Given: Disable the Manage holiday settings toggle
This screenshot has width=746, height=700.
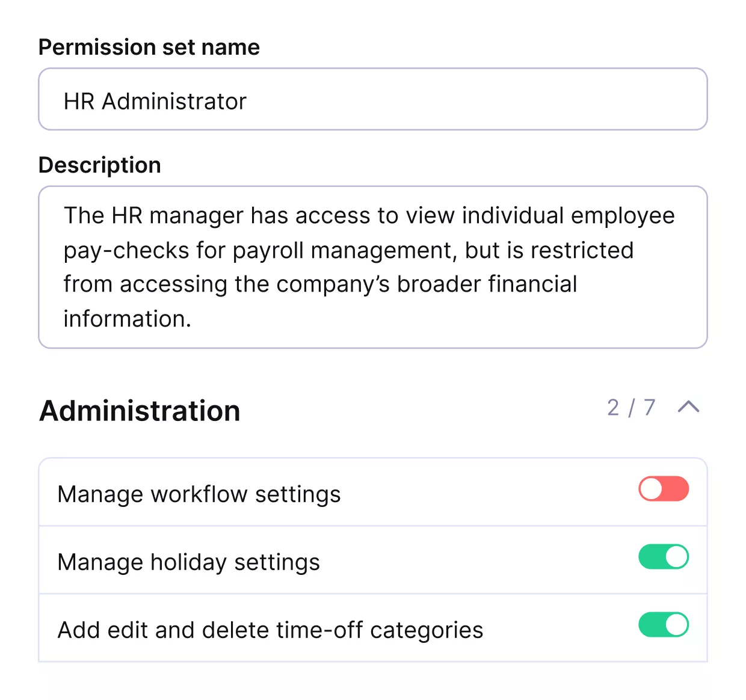Looking at the screenshot, I should (664, 557).
